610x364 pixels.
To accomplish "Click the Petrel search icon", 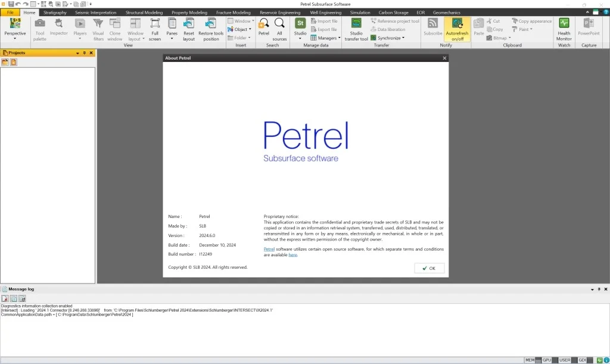I will pos(263,27).
